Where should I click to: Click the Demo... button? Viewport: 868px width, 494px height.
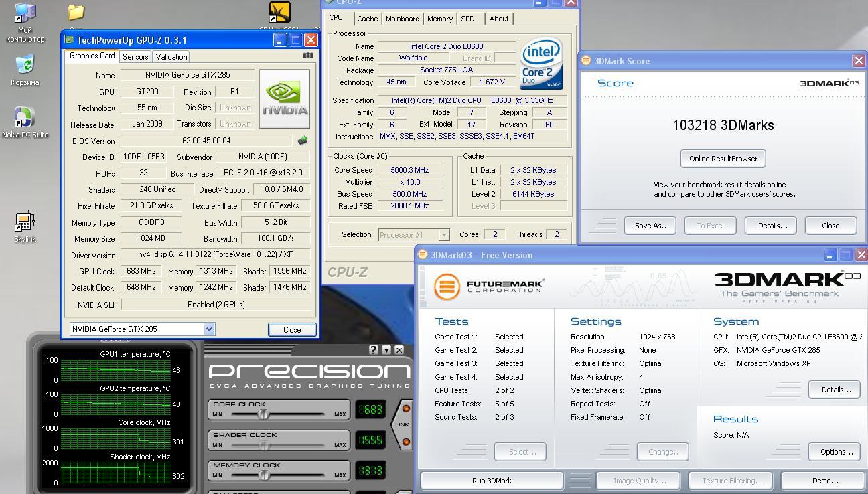pyautogui.click(x=824, y=481)
